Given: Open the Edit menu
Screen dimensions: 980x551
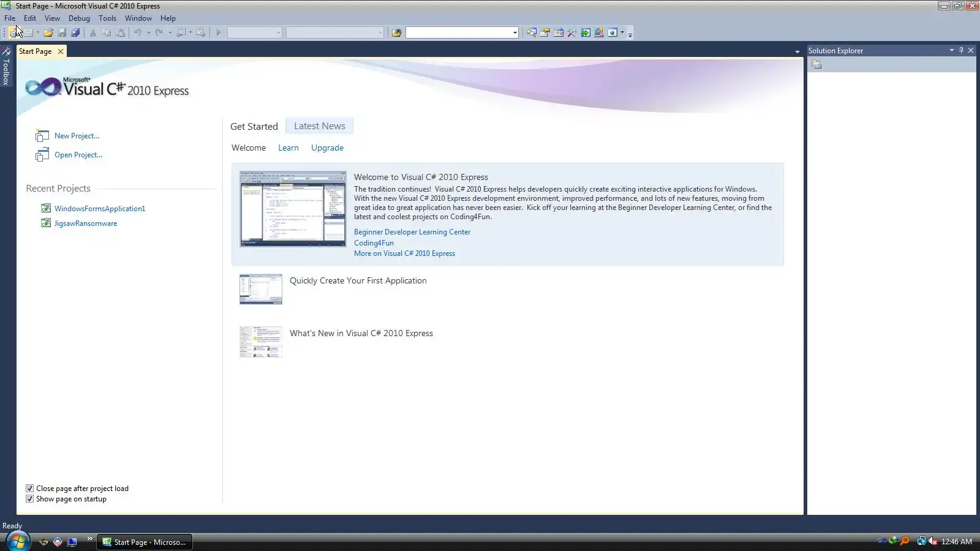Looking at the screenshot, I should tap(30, 18).
